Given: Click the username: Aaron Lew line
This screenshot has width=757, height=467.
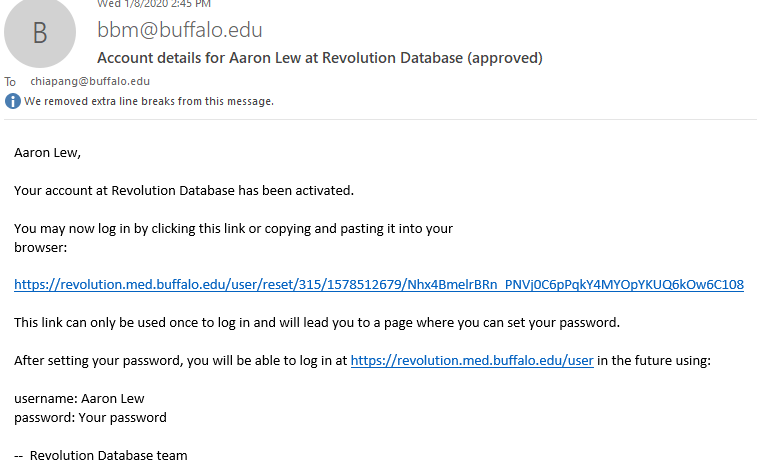Looking at the screenshot, I should 77,398.
